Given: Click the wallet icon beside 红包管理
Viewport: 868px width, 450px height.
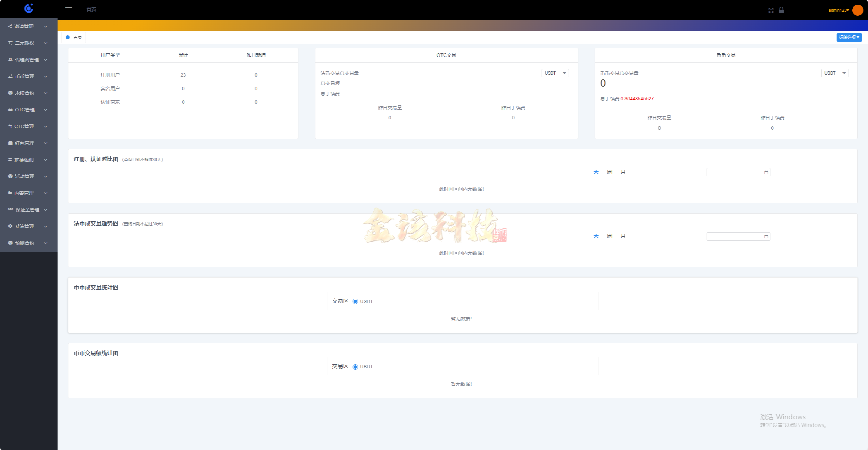Looking at the screenshot, I should coord(10,143).
